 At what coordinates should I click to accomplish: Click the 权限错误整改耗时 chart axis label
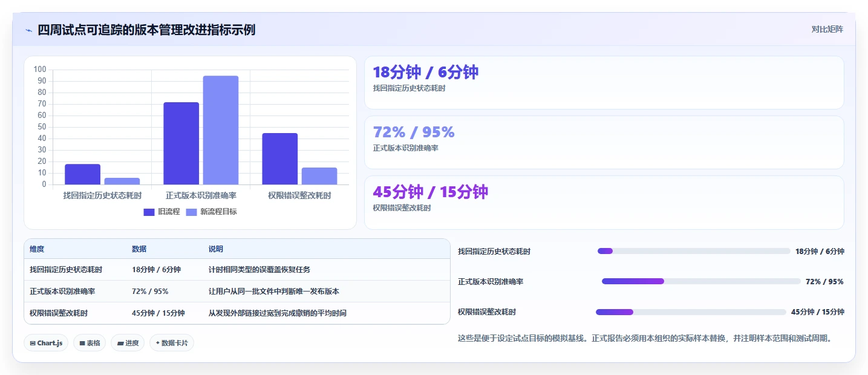pos(299,195)
